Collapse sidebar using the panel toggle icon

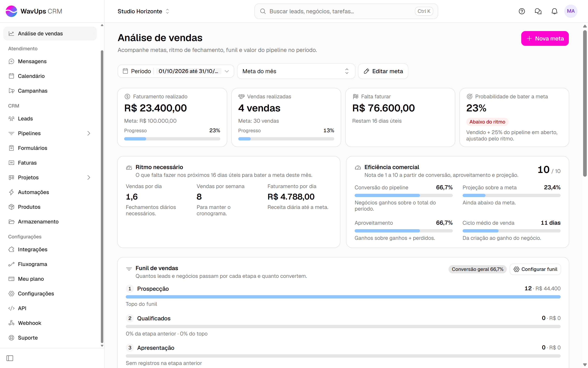(x=10, y=358)
